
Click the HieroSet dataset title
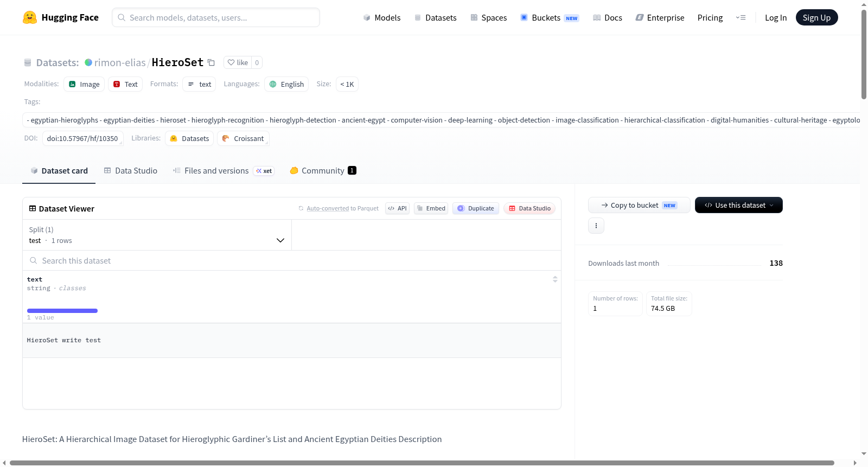177,62
